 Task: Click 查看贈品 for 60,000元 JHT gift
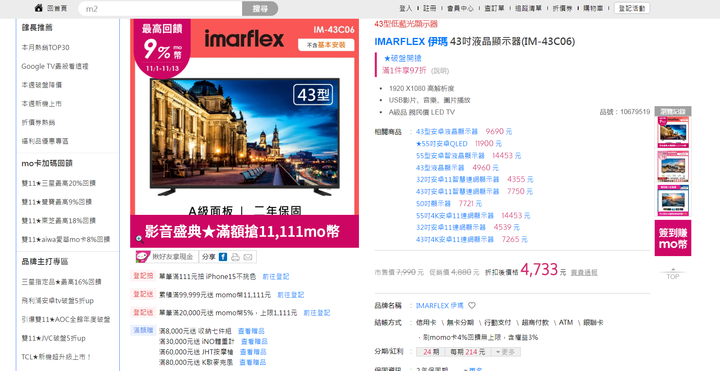253,352
